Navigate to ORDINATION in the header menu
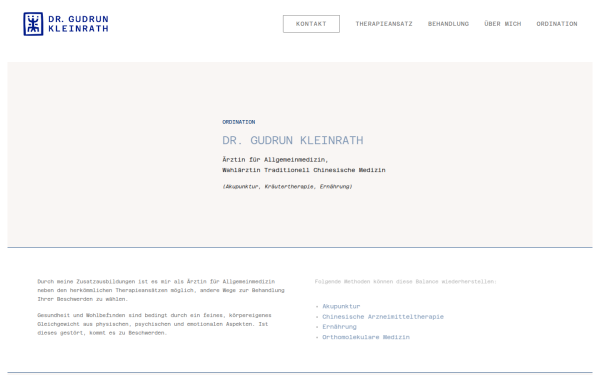The image size is (600, 375). pyautogui.click(x=557, y=24)
